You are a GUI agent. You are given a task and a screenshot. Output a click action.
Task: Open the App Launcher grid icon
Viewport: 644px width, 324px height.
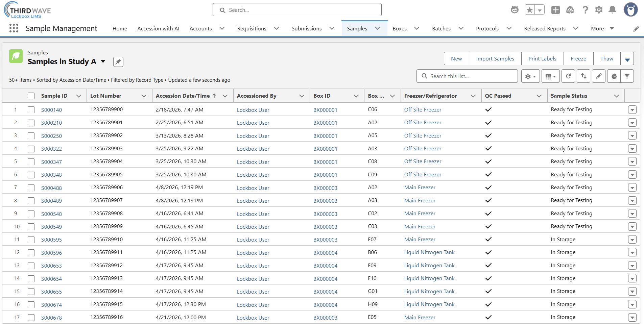tap(14, 28)
